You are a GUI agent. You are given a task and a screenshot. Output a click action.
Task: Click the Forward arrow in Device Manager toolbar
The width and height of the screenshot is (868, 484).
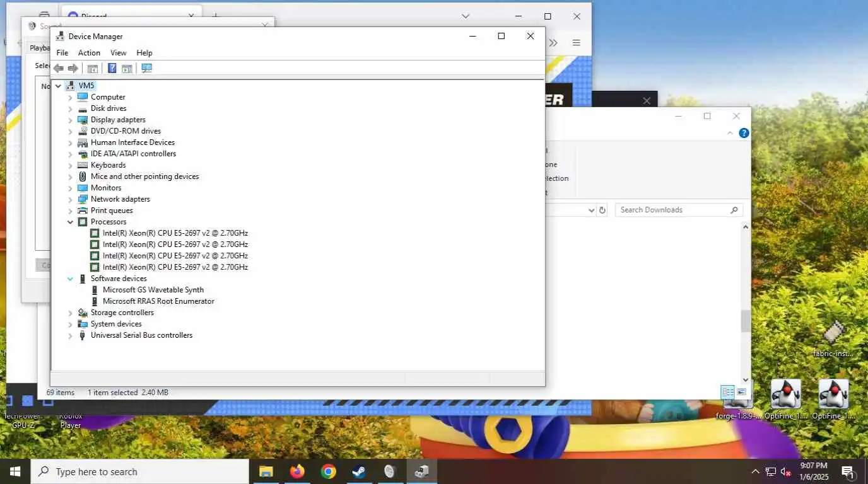click(73, 68)
